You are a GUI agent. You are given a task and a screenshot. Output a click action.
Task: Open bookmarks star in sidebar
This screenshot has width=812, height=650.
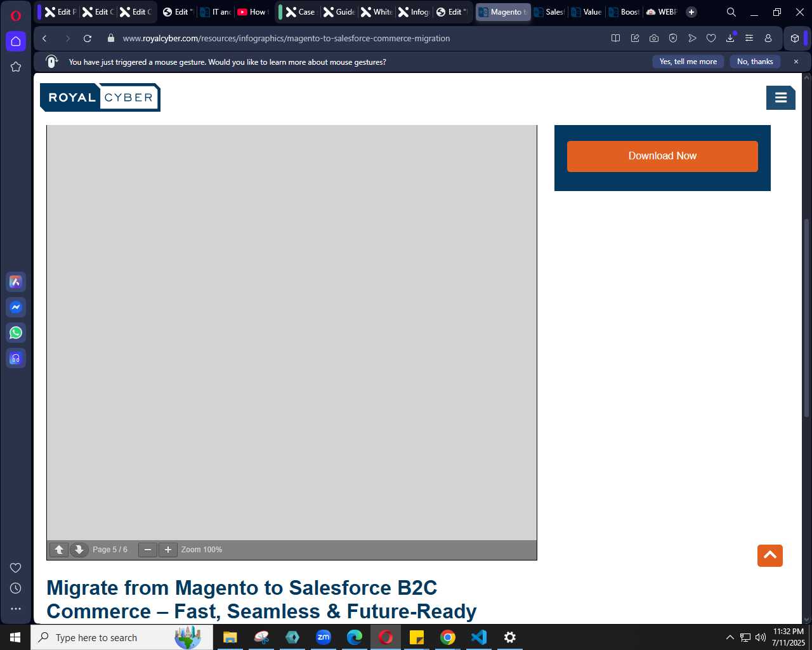click(x=16, y=67)
